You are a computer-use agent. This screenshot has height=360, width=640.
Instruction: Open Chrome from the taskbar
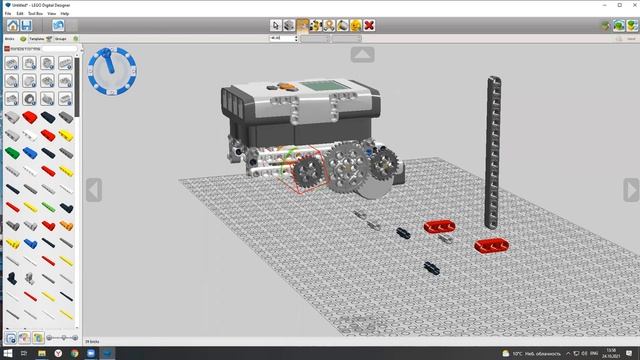pyautogui.click(x=75, y=353)
